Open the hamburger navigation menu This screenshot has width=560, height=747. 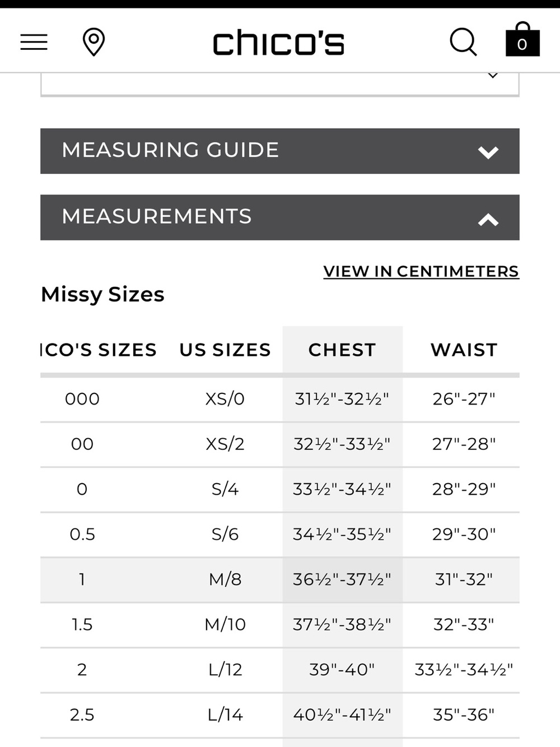pos(34,42)
